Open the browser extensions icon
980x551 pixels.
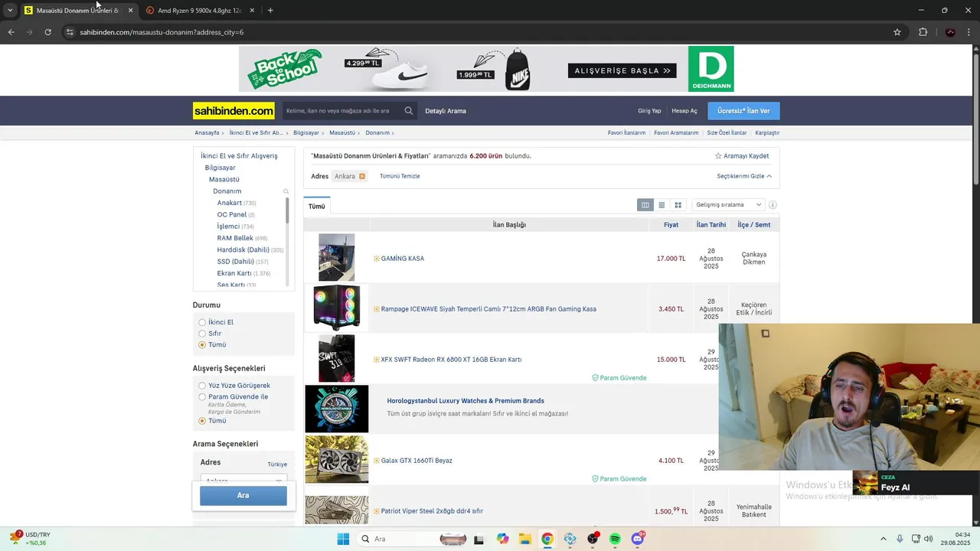[x=923, y=32]
